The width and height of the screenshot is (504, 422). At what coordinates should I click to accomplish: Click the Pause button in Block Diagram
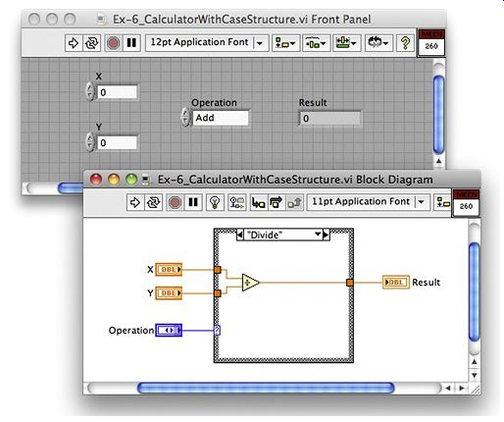(193, 202)
